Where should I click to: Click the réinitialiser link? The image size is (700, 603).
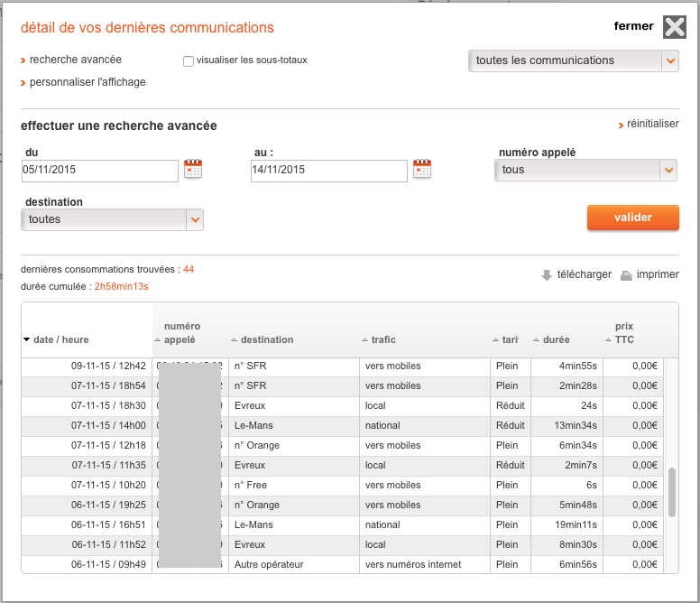click(652, 124)
